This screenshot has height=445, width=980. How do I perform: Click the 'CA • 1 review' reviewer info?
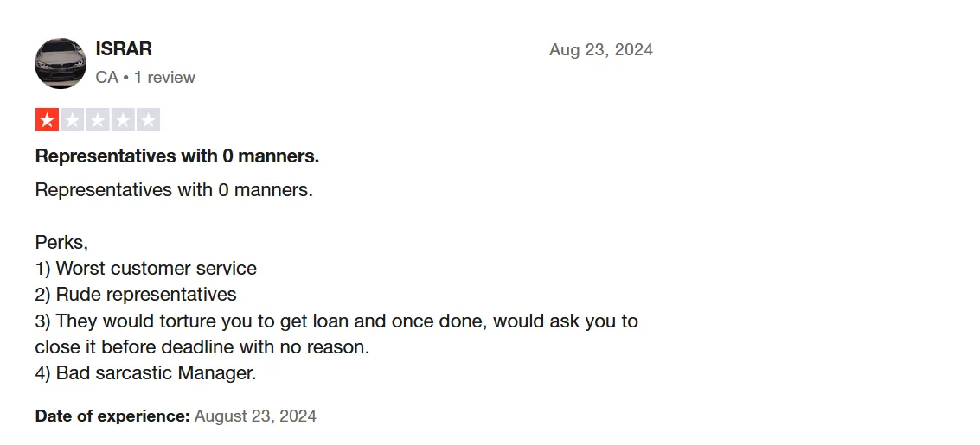click(145, 78)
